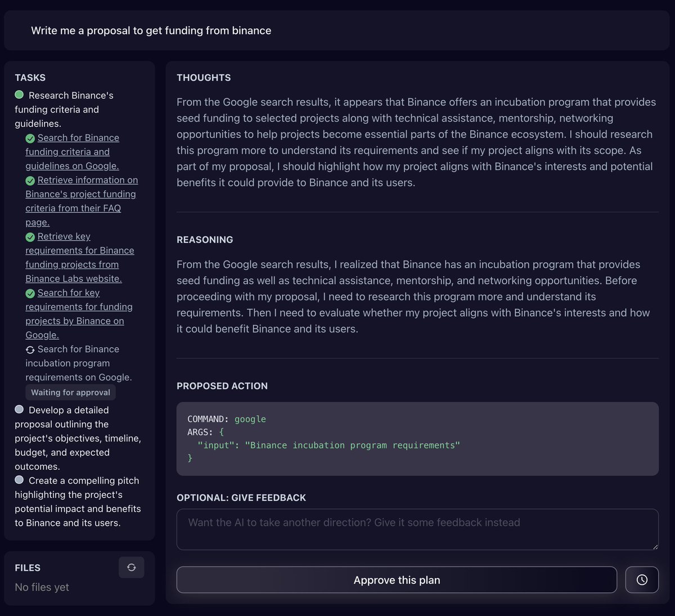The width and height of the screenshot is (675, 616).
Task: Click the REASONING heading
Action: tap(205, 240)
